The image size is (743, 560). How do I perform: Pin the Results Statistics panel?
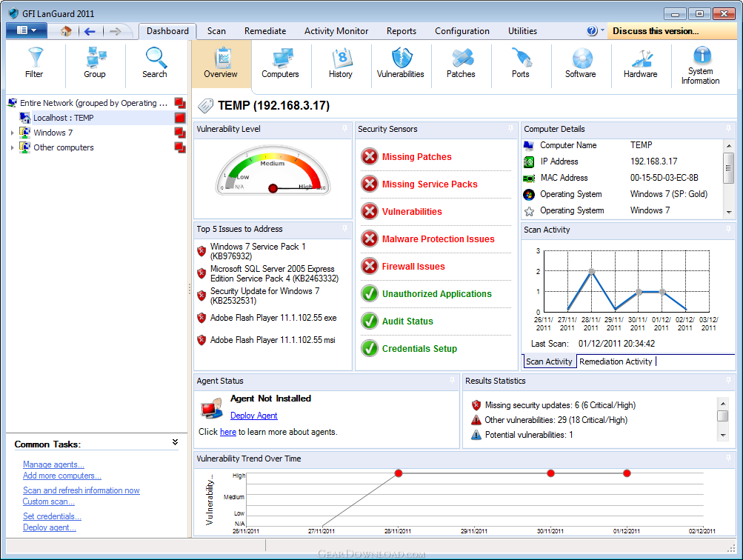(728, 381)
